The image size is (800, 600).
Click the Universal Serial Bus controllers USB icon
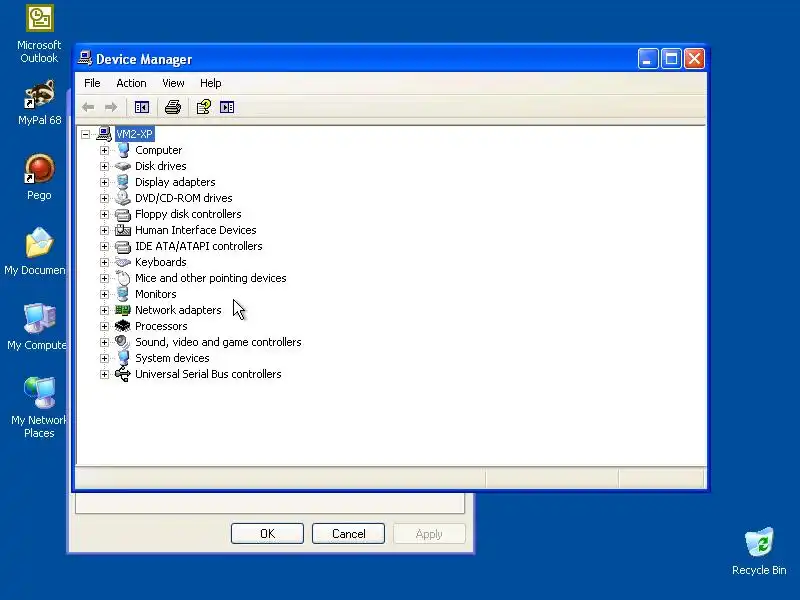(x=123, y=374)
